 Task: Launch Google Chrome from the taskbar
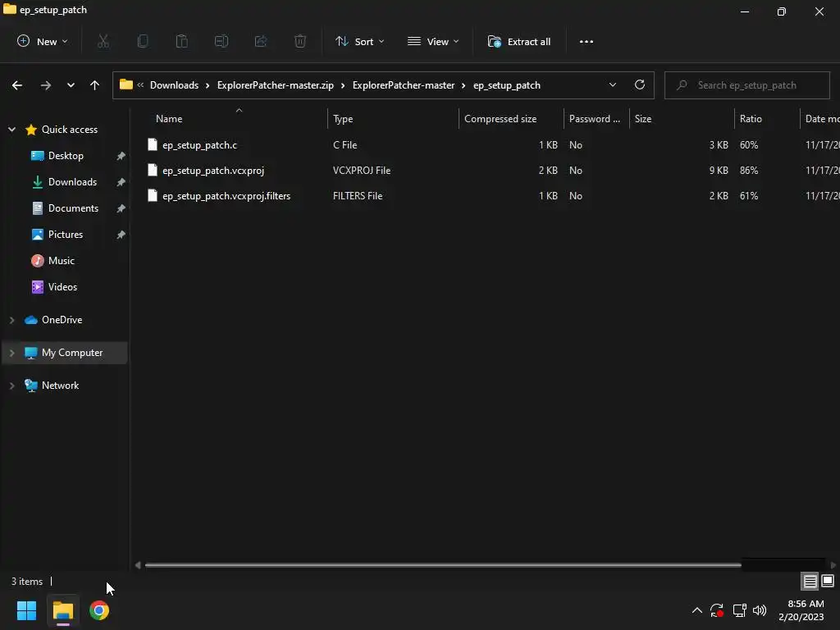(x=99, y=610)
